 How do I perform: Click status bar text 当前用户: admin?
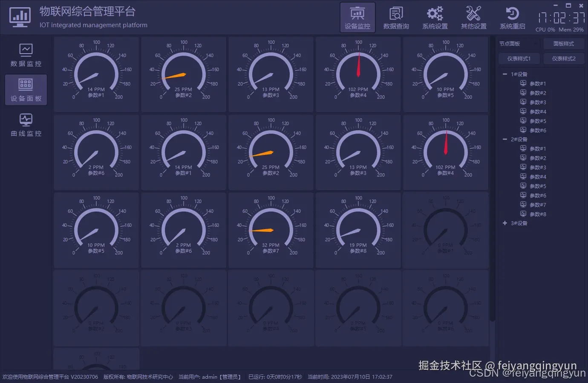click(x=210, y=377)
